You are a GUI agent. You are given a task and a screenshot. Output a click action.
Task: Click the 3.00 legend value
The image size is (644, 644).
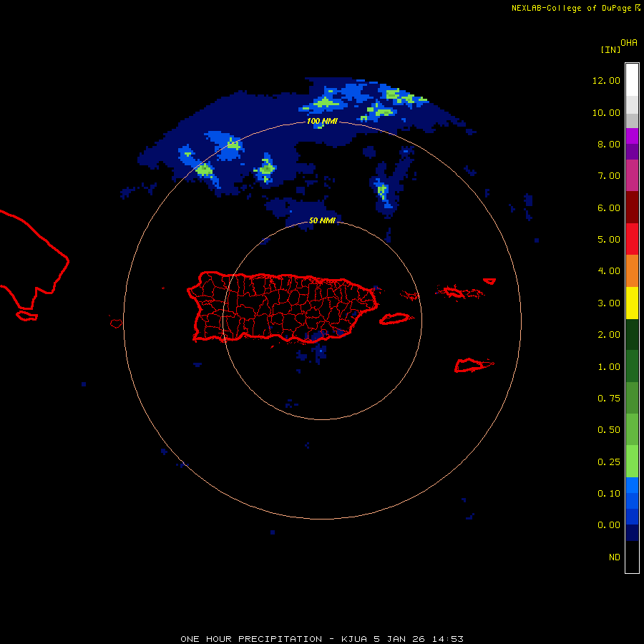click(x=609, y=303)
